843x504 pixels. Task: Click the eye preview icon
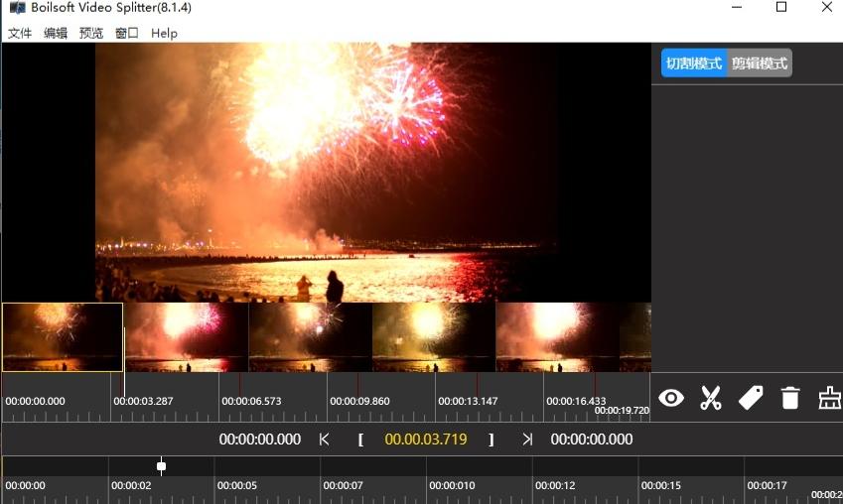point(671,398)
